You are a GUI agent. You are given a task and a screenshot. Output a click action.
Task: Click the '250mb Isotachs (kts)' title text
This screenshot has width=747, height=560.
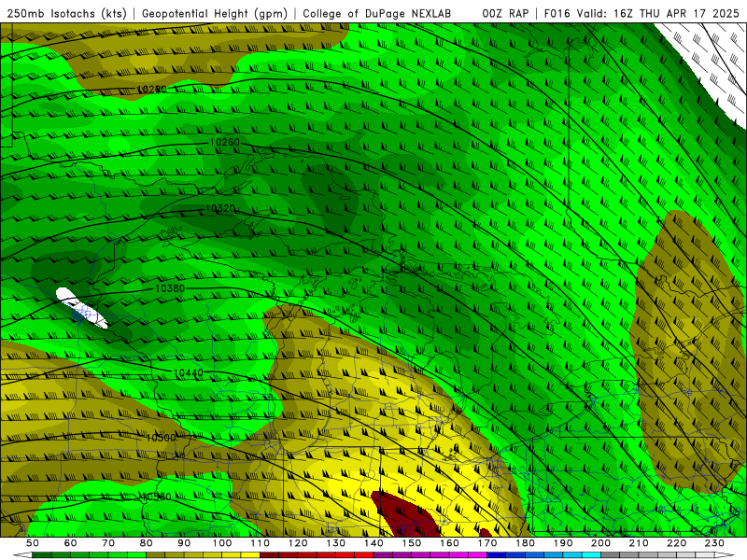click(66, 14)
